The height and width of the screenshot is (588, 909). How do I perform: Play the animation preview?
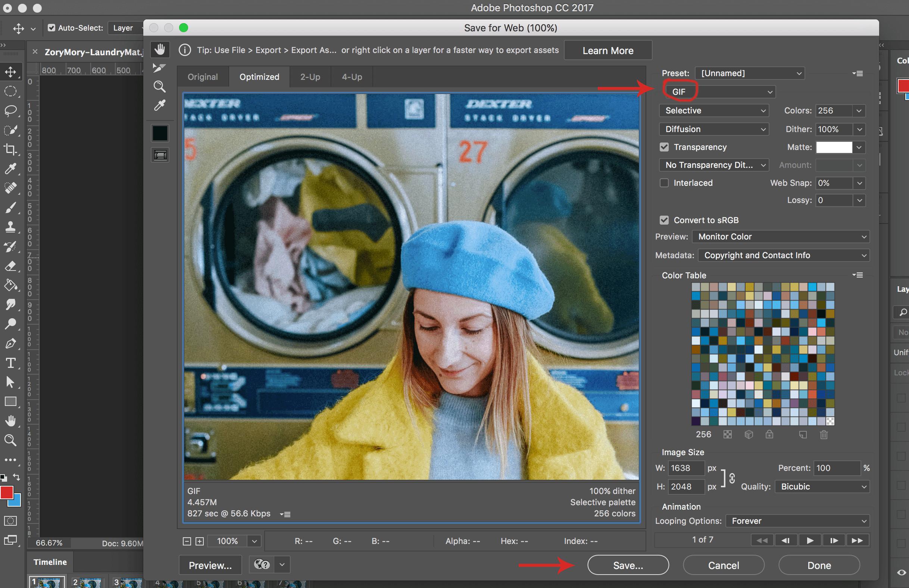(x=809, y=540)
